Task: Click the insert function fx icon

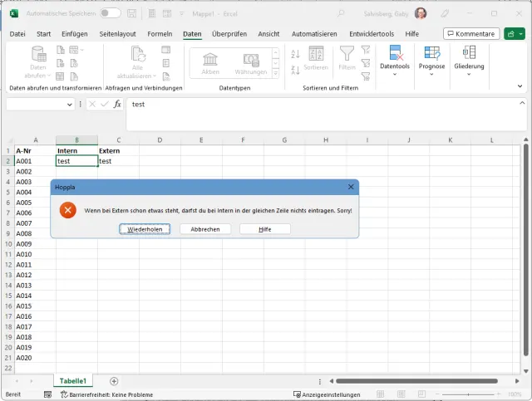Action: [x=117, y=105]
